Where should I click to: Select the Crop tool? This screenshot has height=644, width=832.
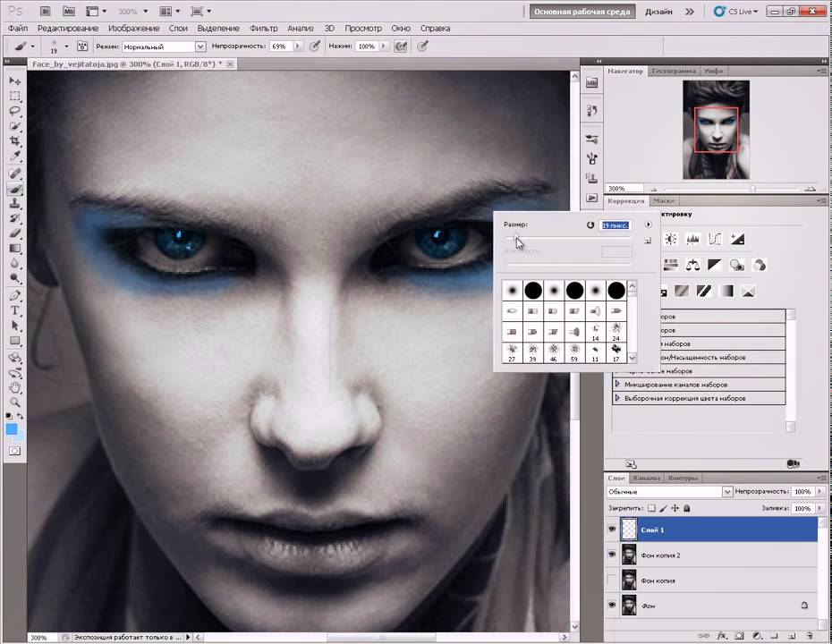click(15, 141)
